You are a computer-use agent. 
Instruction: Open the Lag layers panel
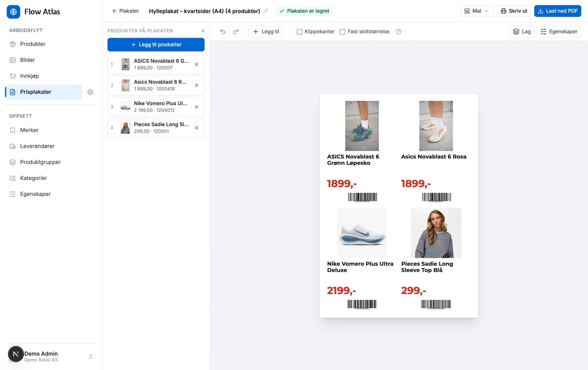tap(522, 32)
